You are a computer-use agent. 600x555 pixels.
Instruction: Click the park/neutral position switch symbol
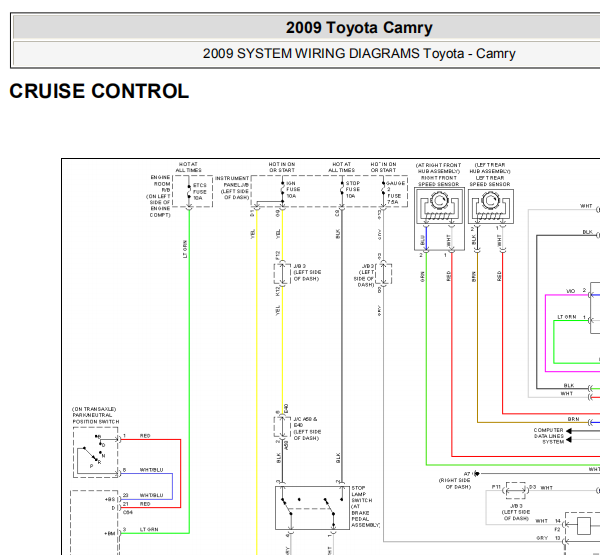click(x=96, y=452)
